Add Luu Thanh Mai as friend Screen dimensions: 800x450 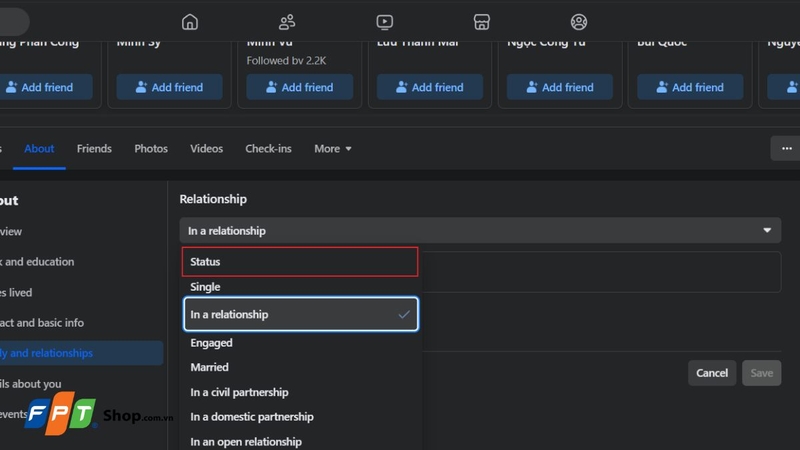(430, 87)
